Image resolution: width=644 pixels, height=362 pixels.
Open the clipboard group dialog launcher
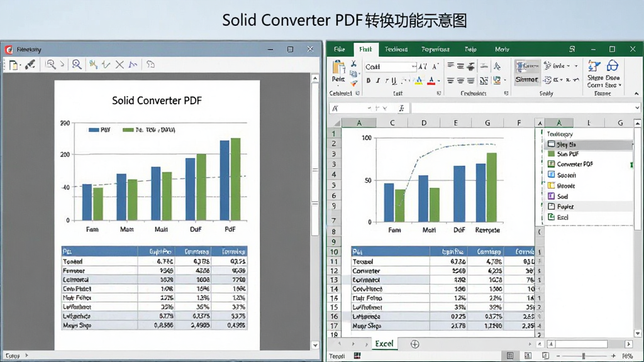click(x=358, y=94)
